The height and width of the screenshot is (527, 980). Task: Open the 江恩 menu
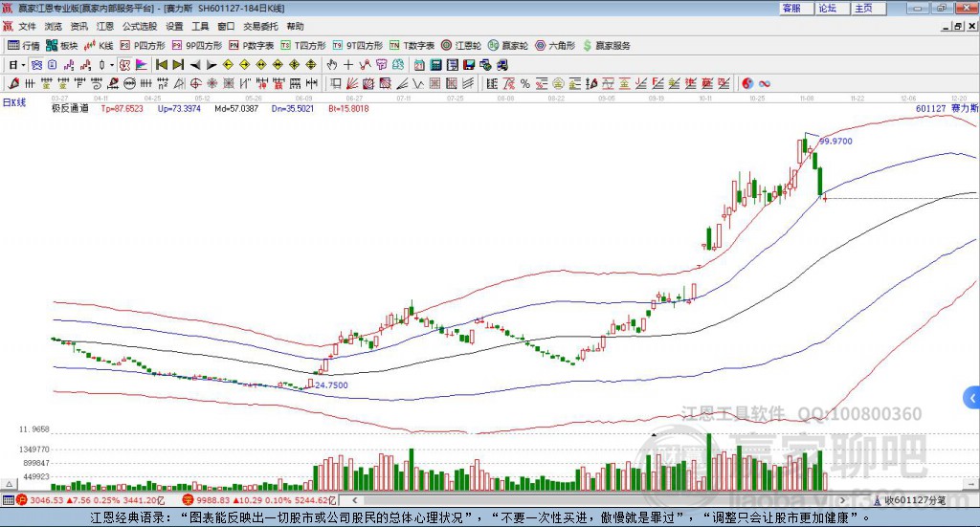105,26
